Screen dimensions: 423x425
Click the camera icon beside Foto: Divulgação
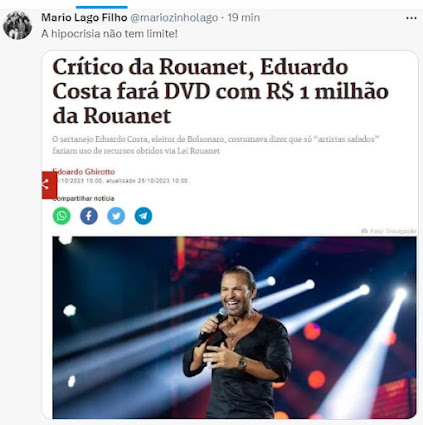coord(364,231)
